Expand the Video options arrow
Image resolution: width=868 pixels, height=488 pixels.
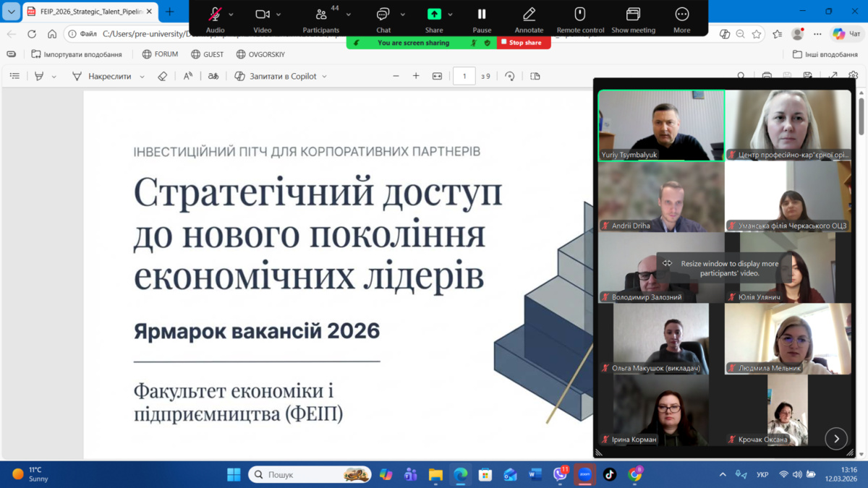[x=278, y=14]
